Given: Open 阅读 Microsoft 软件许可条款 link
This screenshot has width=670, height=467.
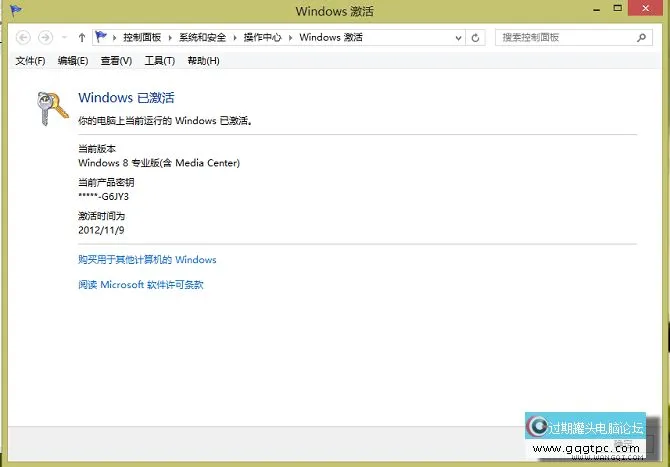Looking at the screenshot, I should [141, 285].
